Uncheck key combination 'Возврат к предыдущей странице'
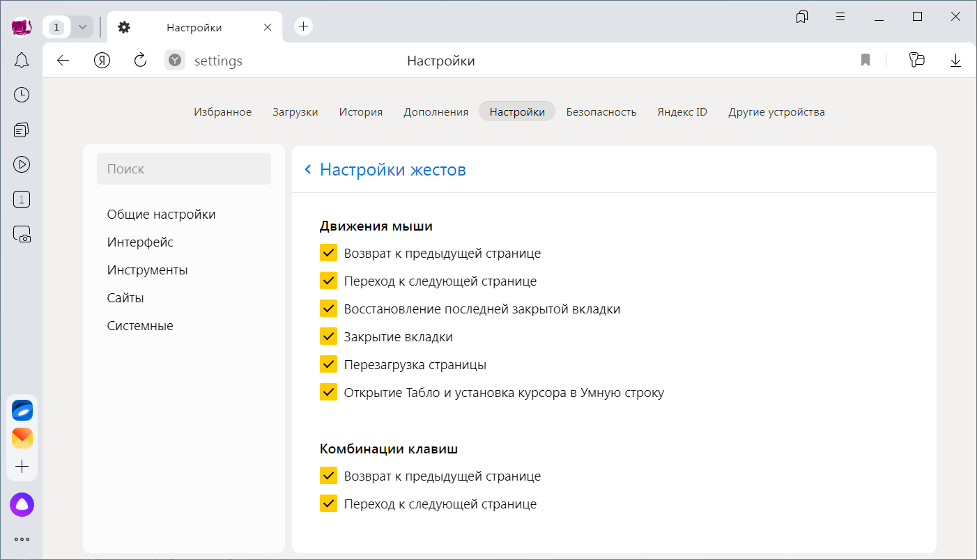 click(x=328, y=476)
